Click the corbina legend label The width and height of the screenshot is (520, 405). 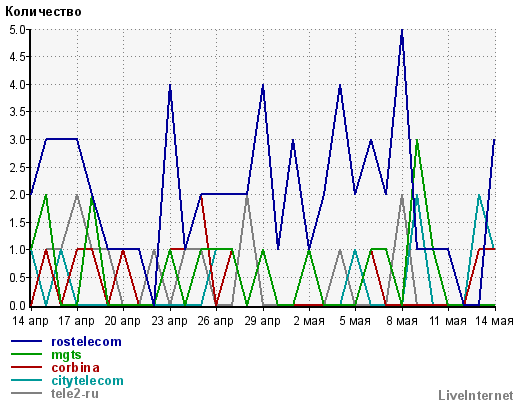click(x=75, y=368)
